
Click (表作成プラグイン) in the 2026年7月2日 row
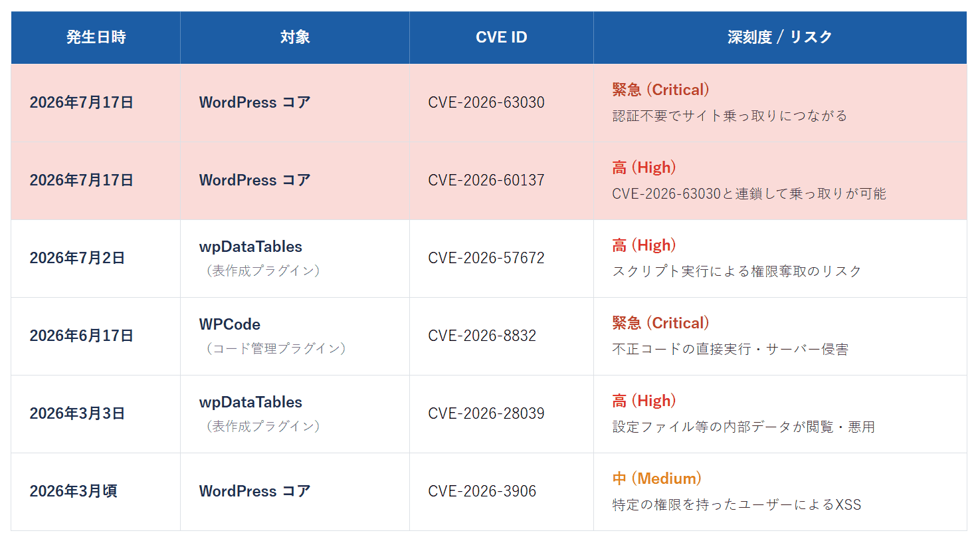(263, 271)
